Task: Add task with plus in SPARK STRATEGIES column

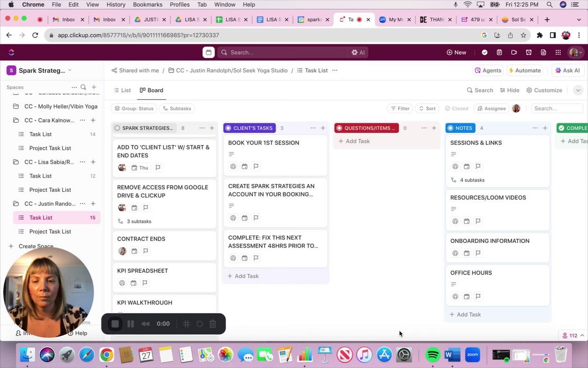Action: [x=212, y=128]
